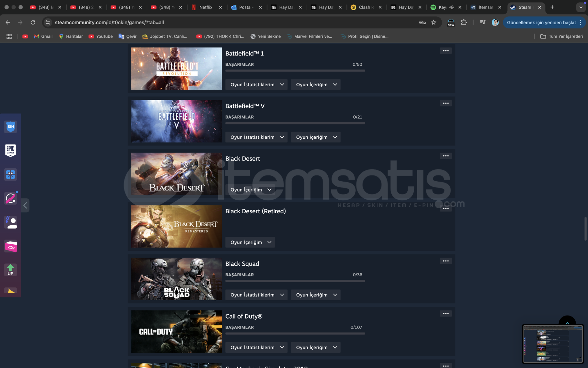Open Chrome profile avatar
The height and width of the screenshot is (368, 588).
point(495,22)
